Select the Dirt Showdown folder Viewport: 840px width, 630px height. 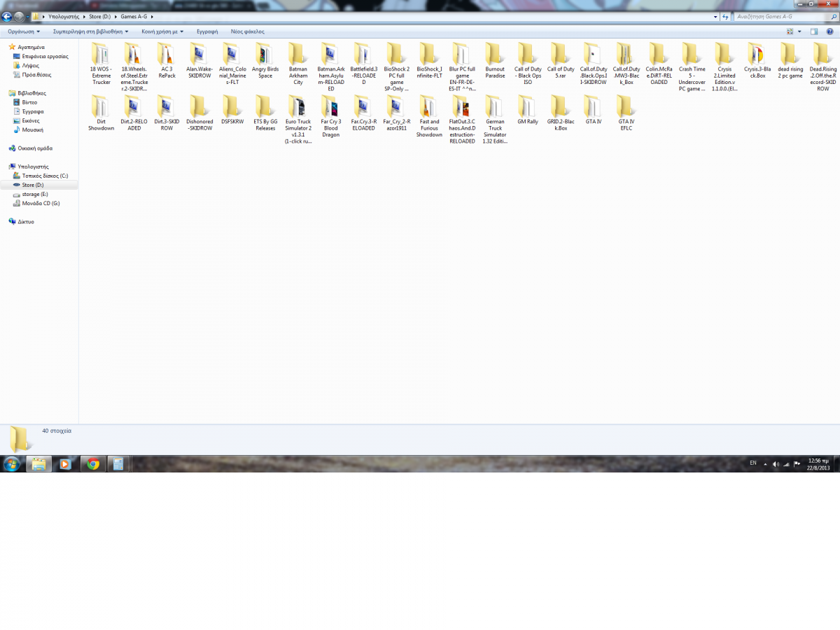pos(101,113)
